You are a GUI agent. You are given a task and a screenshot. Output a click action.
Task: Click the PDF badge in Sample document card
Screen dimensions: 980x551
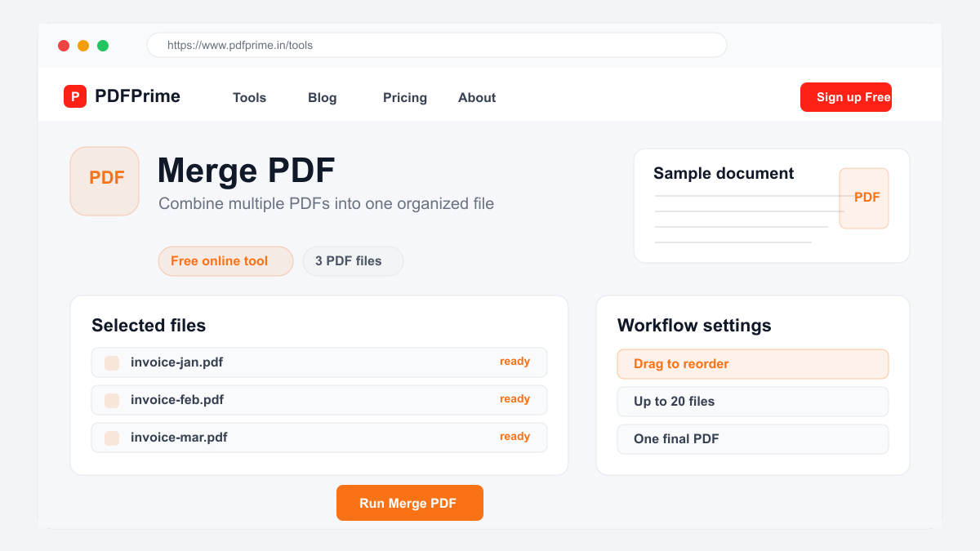point(864,198)
